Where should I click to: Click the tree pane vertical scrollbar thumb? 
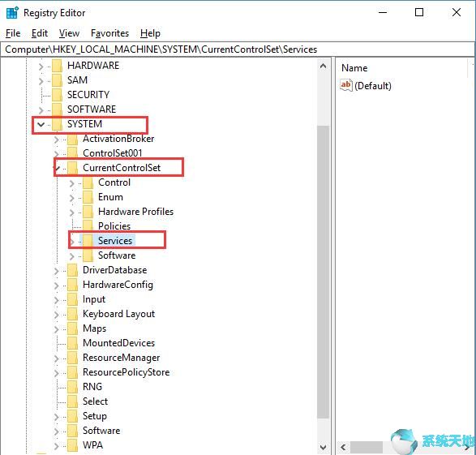324,272
